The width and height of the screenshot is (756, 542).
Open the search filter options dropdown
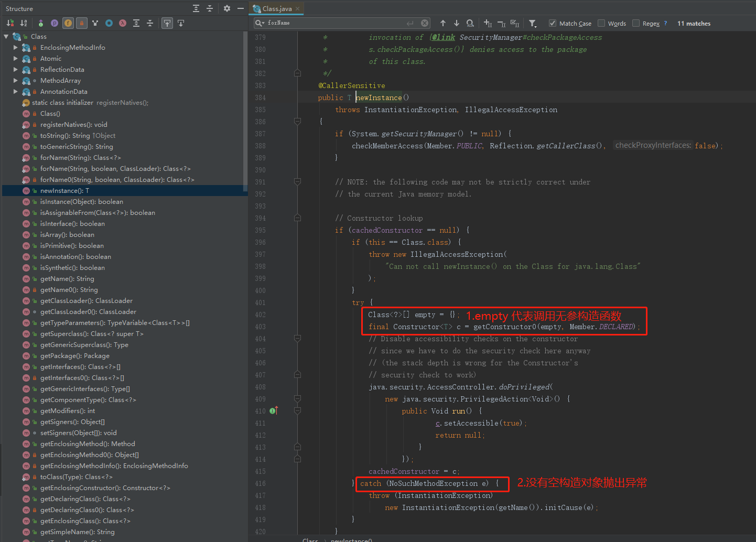pos(532,23)
